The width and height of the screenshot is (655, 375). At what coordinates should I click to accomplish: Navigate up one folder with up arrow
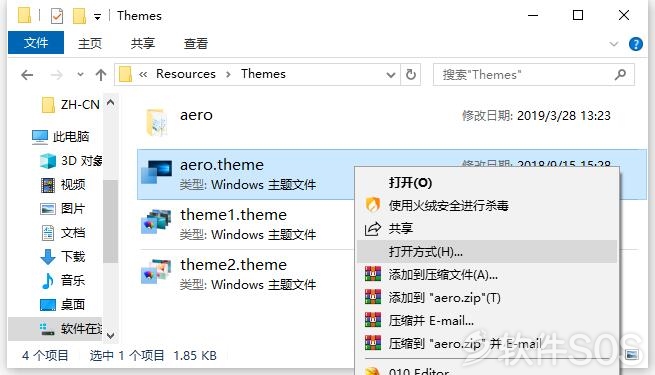click(x=101, y=75)
